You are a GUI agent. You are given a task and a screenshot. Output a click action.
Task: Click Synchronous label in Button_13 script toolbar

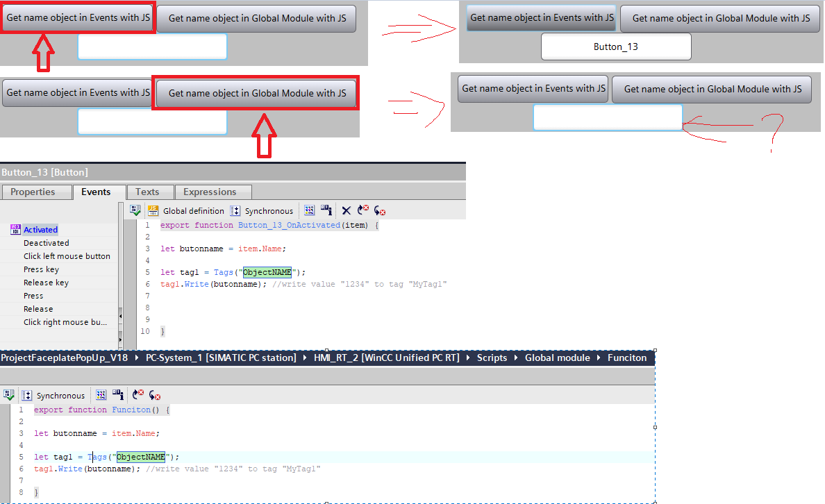click(269, 211)
